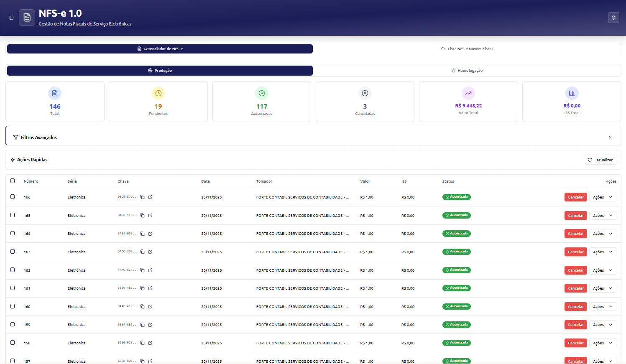Open Ações dropdown for nota 165
Screen dimensions: 626x364
pos(603,216)
